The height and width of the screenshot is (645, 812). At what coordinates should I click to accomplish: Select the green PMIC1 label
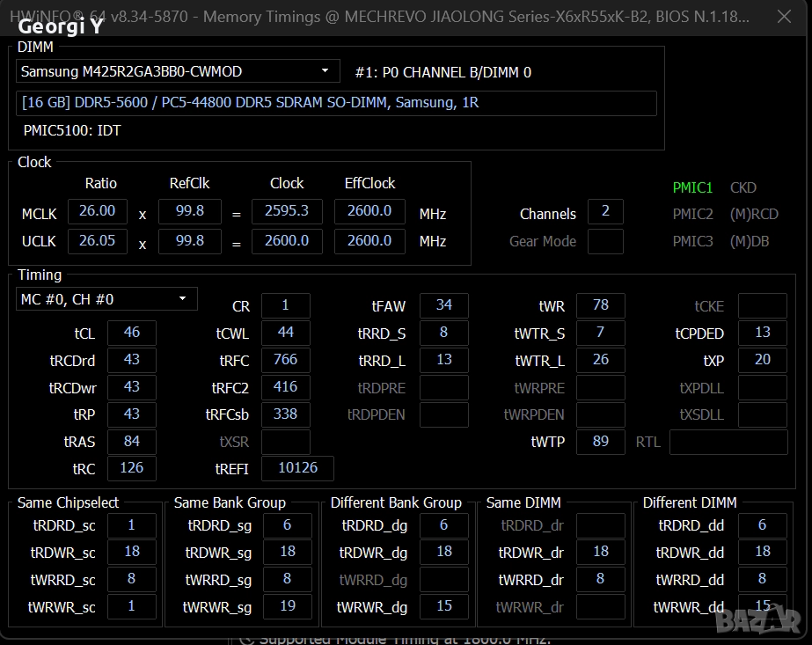point(692,187)
